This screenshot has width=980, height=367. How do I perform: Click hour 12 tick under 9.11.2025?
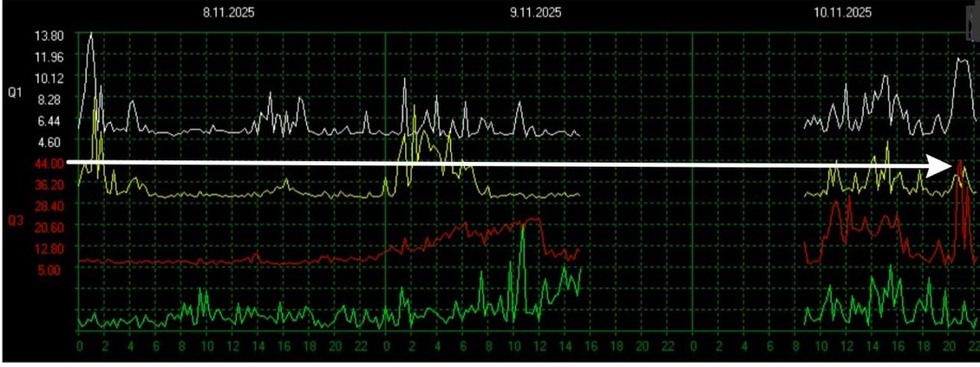[x=539, y=346]
